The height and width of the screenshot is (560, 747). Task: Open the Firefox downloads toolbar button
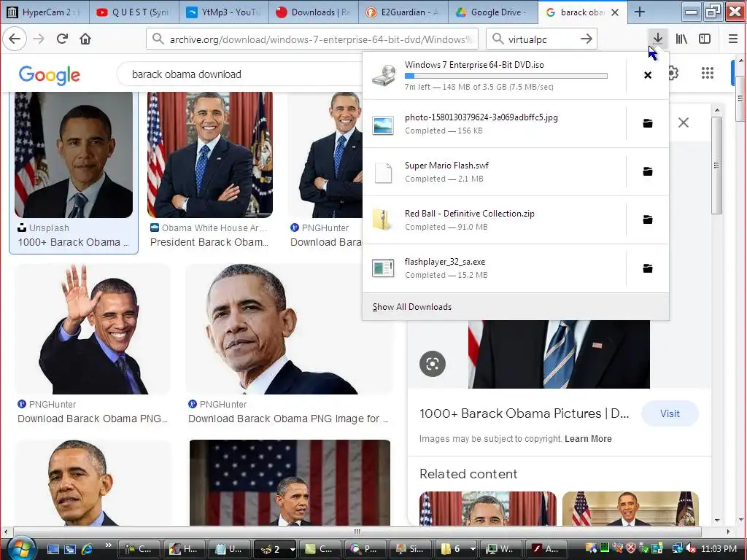657,39
